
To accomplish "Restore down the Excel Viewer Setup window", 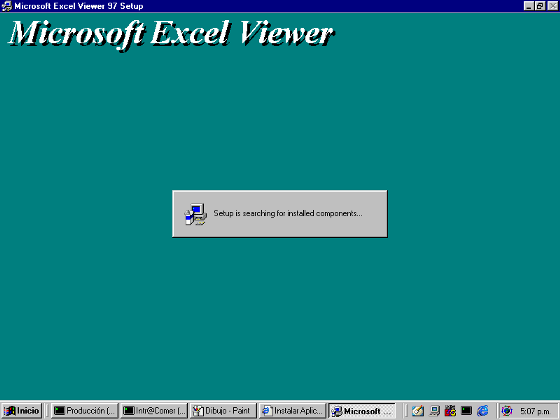I will pos(540,6).
